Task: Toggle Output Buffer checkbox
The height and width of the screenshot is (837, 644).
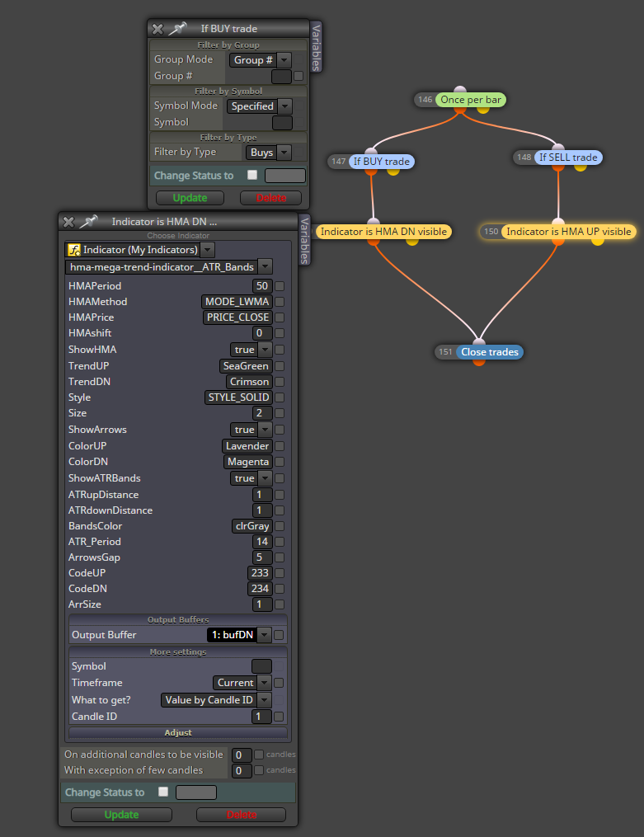Action: (x=279, y=635)
